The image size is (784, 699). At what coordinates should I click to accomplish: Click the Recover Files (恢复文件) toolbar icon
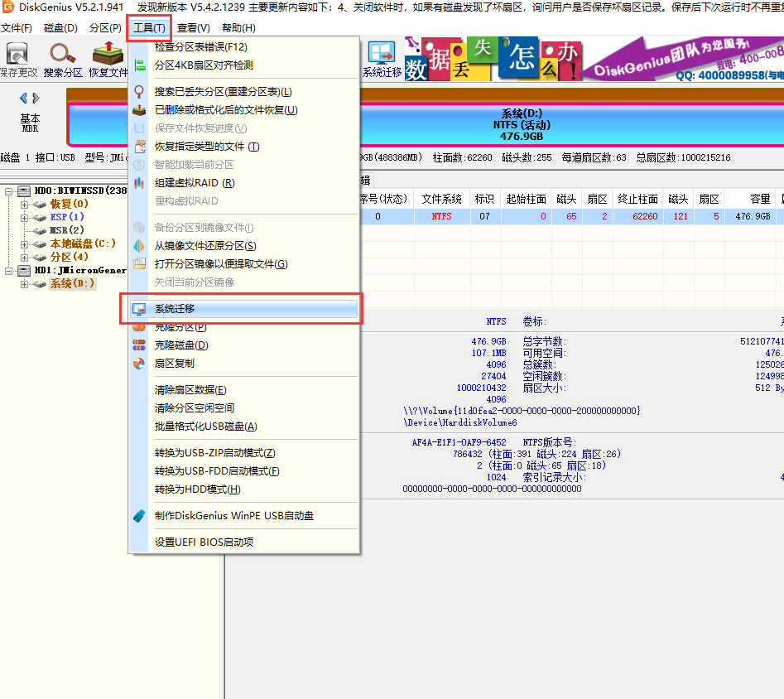coord(108,60)
